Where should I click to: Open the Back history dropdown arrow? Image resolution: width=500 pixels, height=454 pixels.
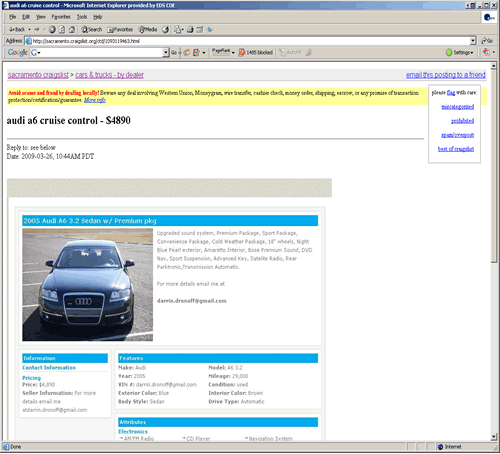coord(29,30)
